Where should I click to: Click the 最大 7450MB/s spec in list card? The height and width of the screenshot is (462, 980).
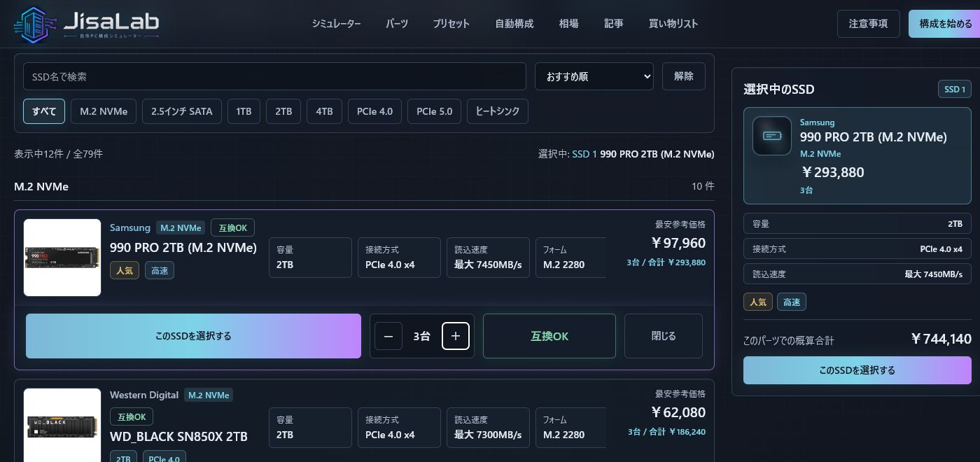(x=488, y=265)
